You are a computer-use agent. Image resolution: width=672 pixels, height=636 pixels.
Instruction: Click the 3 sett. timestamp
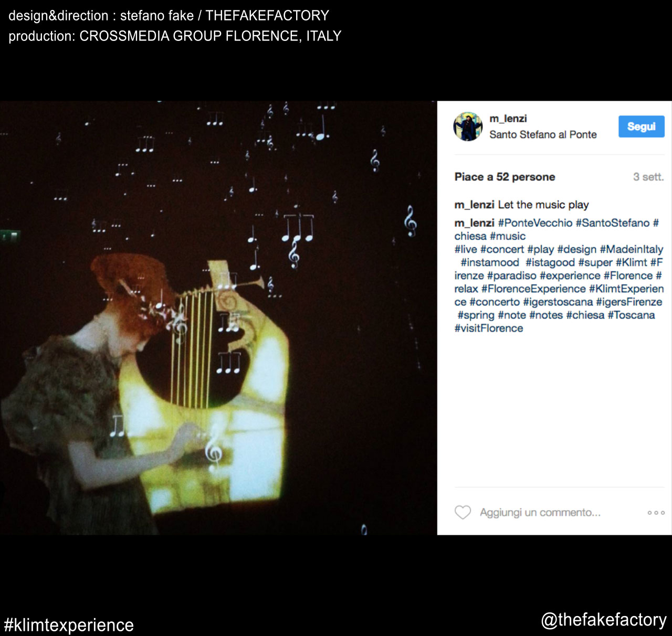tap(648, 177)
